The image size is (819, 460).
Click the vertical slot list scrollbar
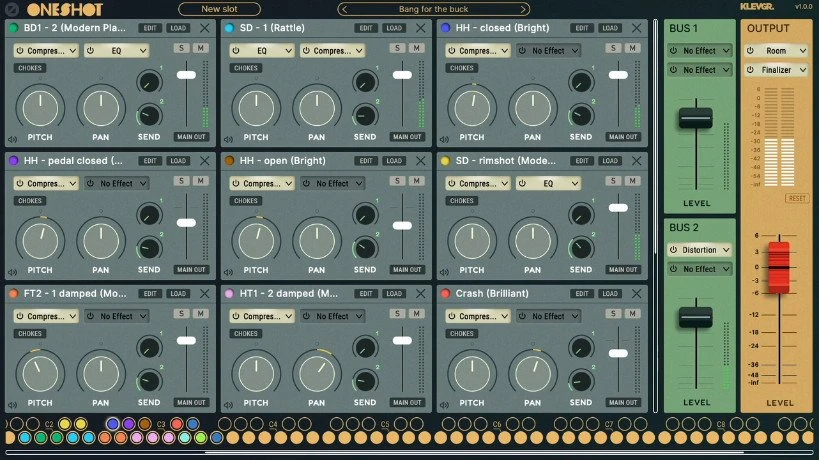pyautogui.click(x=656, y=138)
